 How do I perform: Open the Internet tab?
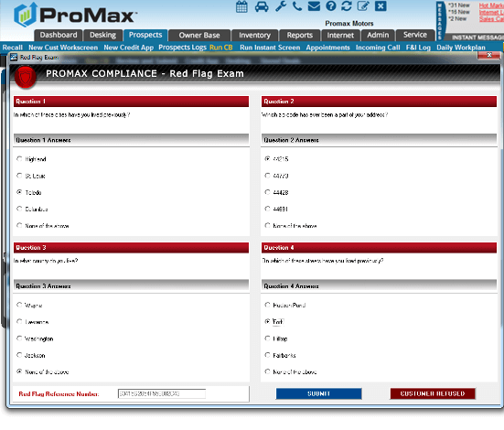340,35
